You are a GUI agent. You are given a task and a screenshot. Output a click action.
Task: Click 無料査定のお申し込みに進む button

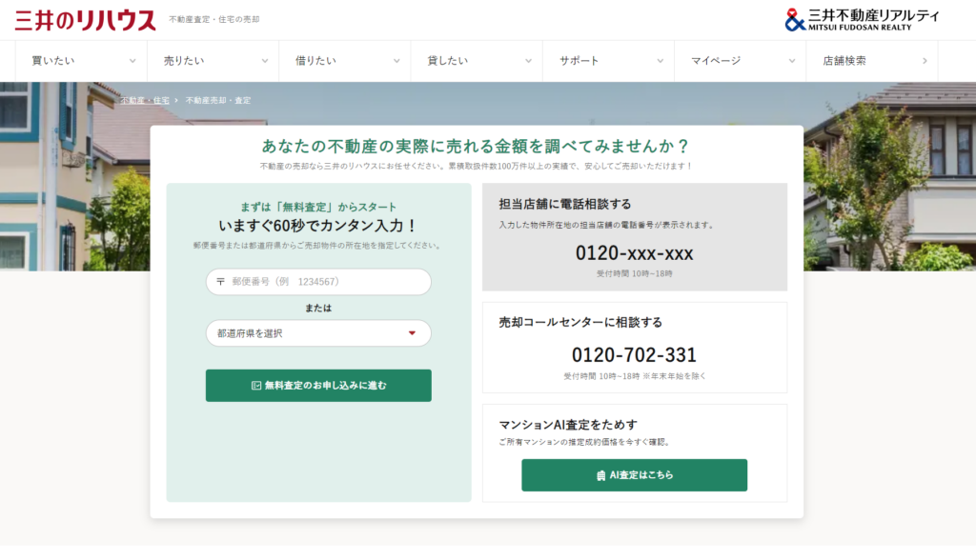pyautogui.click(x=318, y=386)
